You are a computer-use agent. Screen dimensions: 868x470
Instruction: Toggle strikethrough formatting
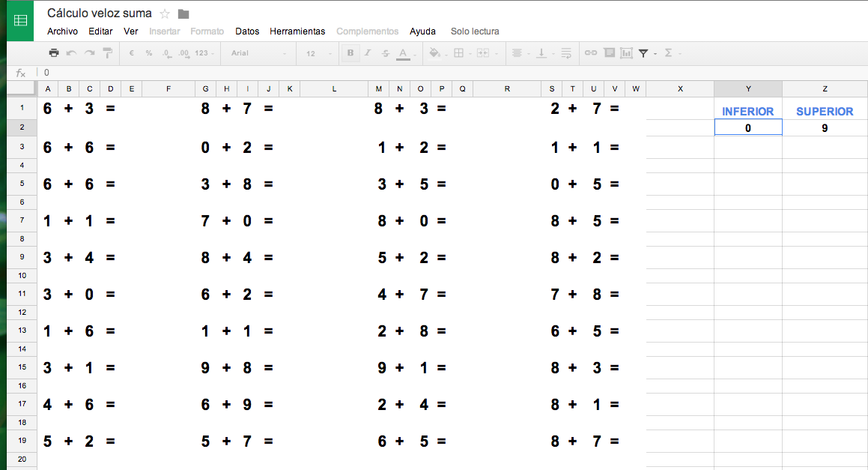coord(385,53)
